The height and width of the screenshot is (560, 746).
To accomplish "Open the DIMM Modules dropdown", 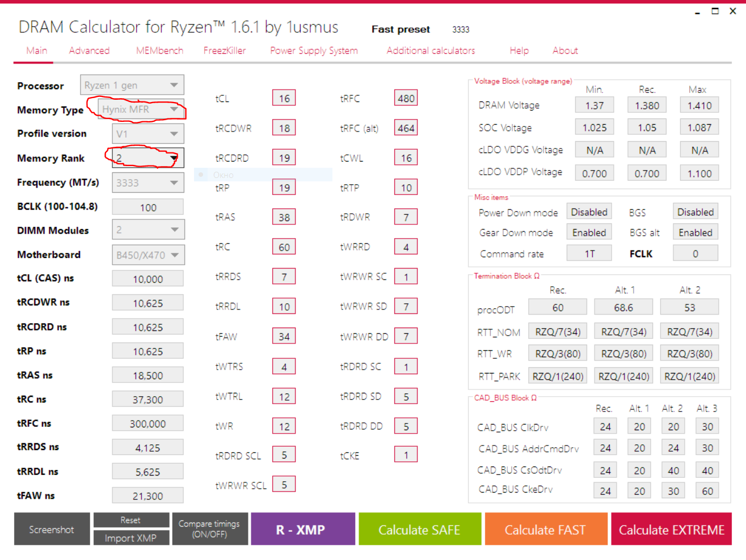I will point(148,230).
